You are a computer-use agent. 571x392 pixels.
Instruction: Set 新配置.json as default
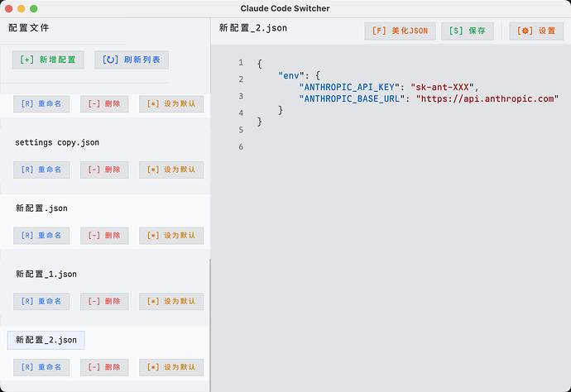point(171,236)
